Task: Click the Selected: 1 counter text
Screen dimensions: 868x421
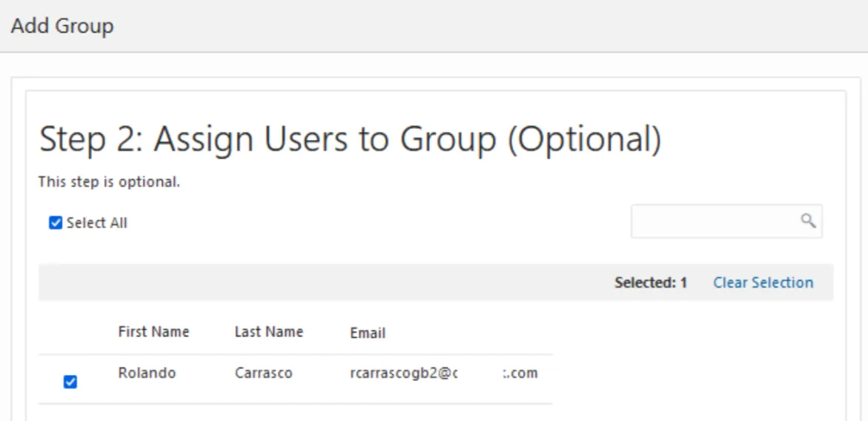Action: click(651, 282)
